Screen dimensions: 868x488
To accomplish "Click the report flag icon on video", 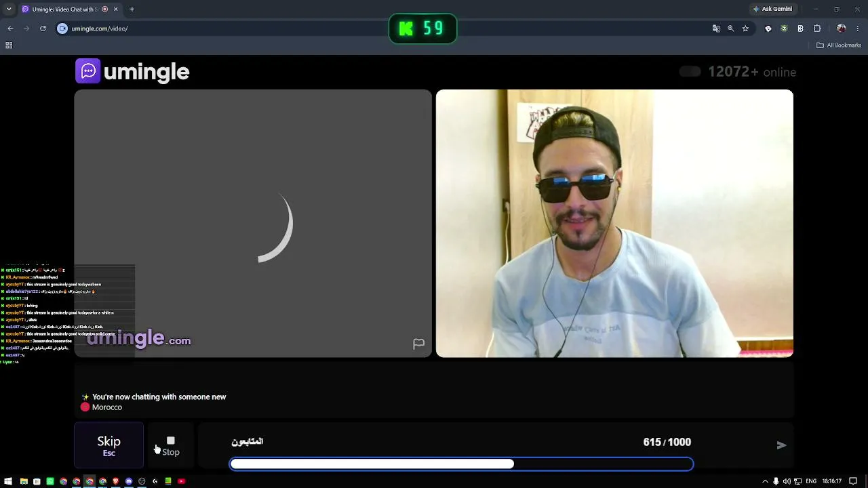I will (418, 344).
